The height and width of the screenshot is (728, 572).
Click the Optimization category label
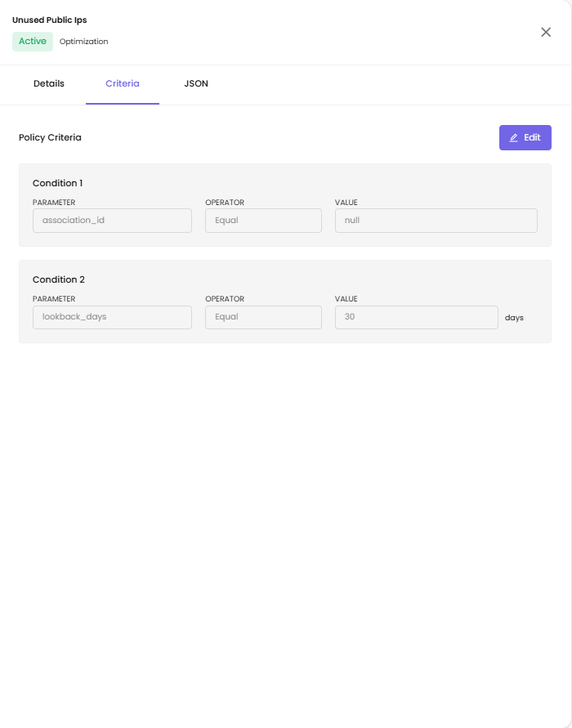pos(83,42)
